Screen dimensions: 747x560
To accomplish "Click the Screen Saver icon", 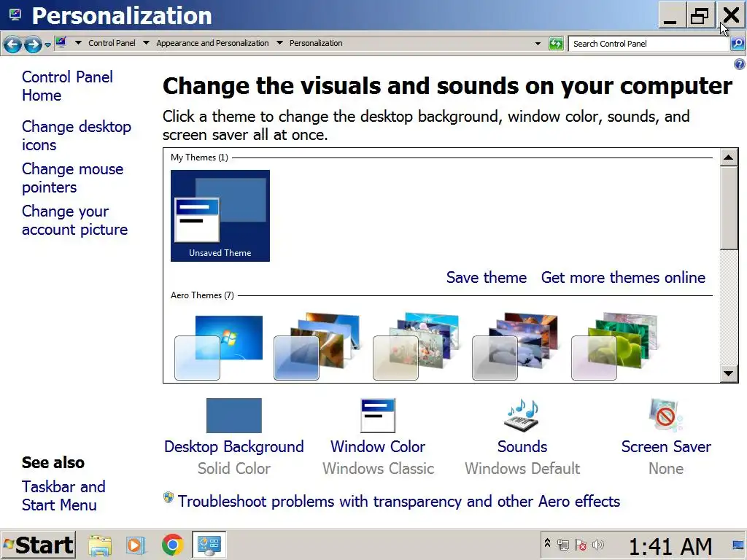I will pyautogui.click(x=666, y=415).
